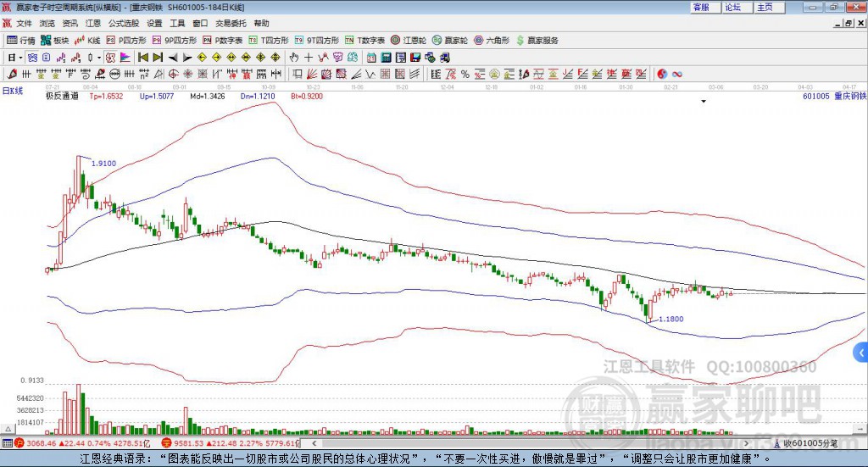The height and width of the screenshot is (467, 868).
Task: Click the jump-to-first-bar icon
Action: point(143,58)
